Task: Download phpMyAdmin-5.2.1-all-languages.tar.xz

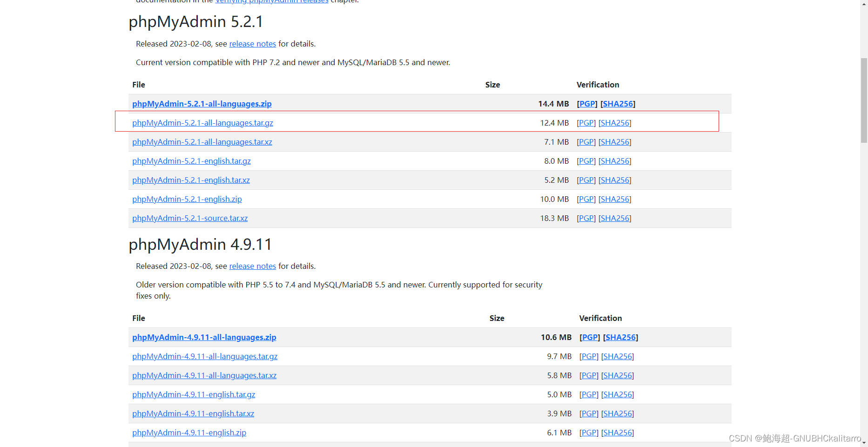Action: pos(202,142)
